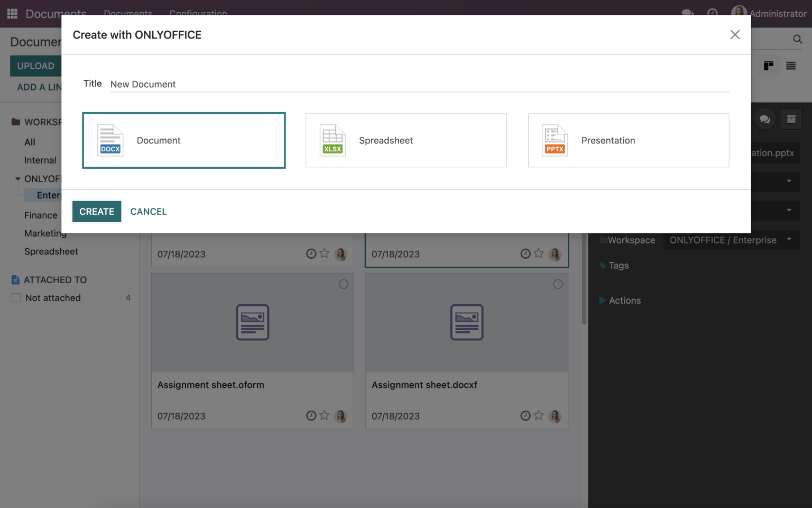Click the Title input field
Screen dimensions: 812x508
419,84
